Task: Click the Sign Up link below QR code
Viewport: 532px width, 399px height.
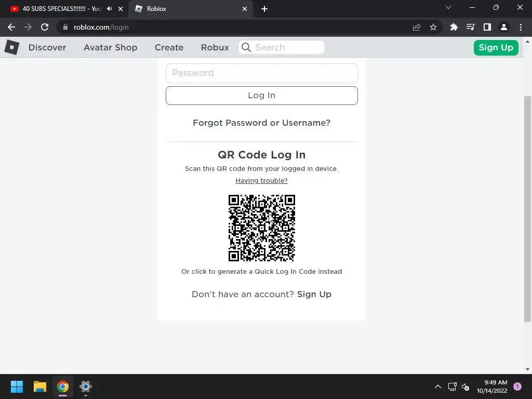Action: pyautogui.click(x=314, y=294)
